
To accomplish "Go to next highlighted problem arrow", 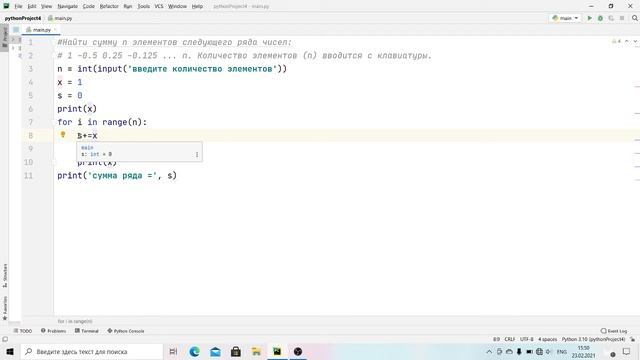I will pos(635,41).
